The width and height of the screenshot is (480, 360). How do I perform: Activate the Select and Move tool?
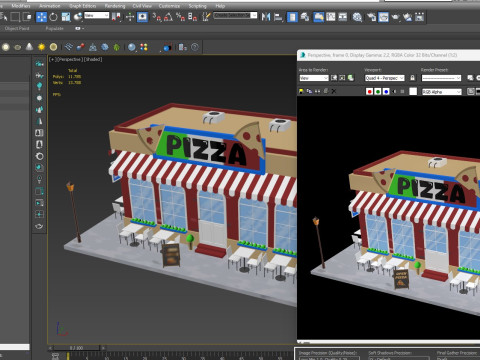pos(41,17)
